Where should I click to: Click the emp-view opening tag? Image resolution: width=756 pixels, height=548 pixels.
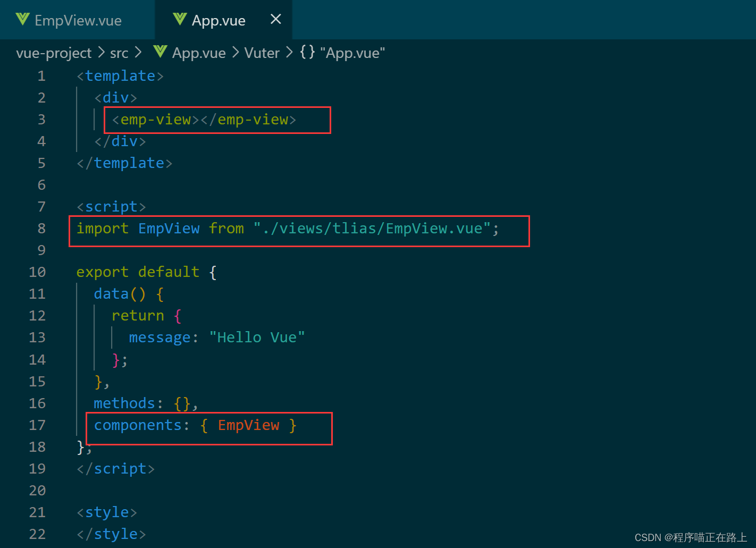coord(156,120)
